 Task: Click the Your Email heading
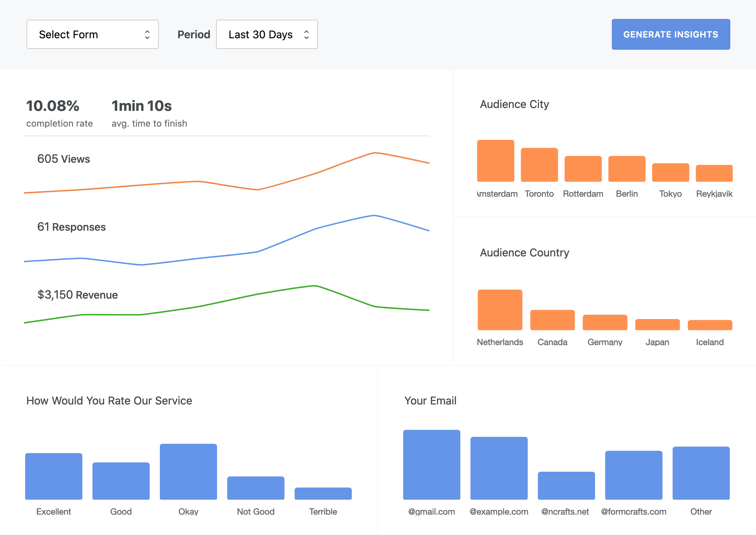(x=430, y=401)
